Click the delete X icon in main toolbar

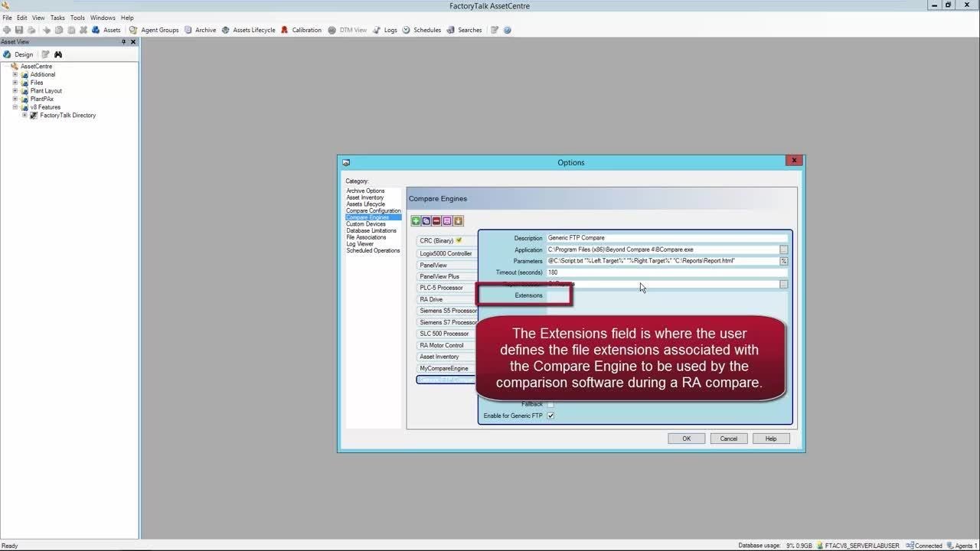click(x=83, y=30)
